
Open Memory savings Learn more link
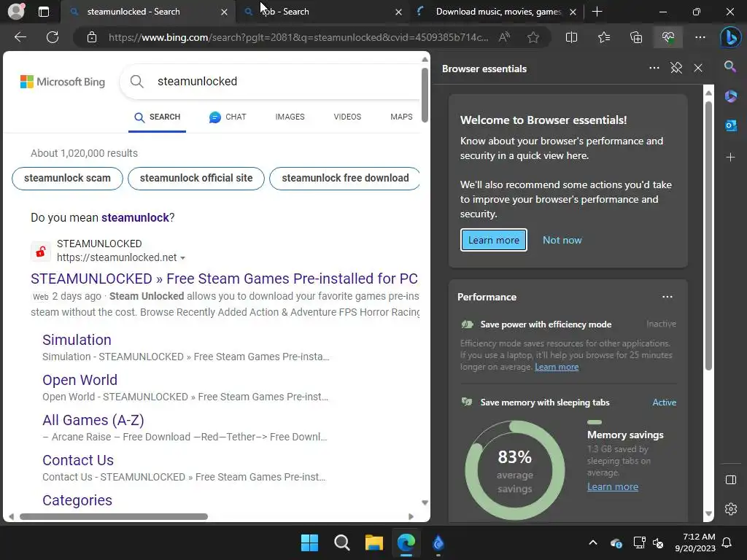click(612, 486)
